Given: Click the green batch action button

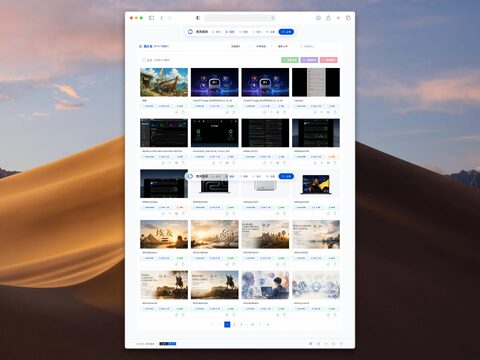Looking at the screenshot, I should (290, 60).
